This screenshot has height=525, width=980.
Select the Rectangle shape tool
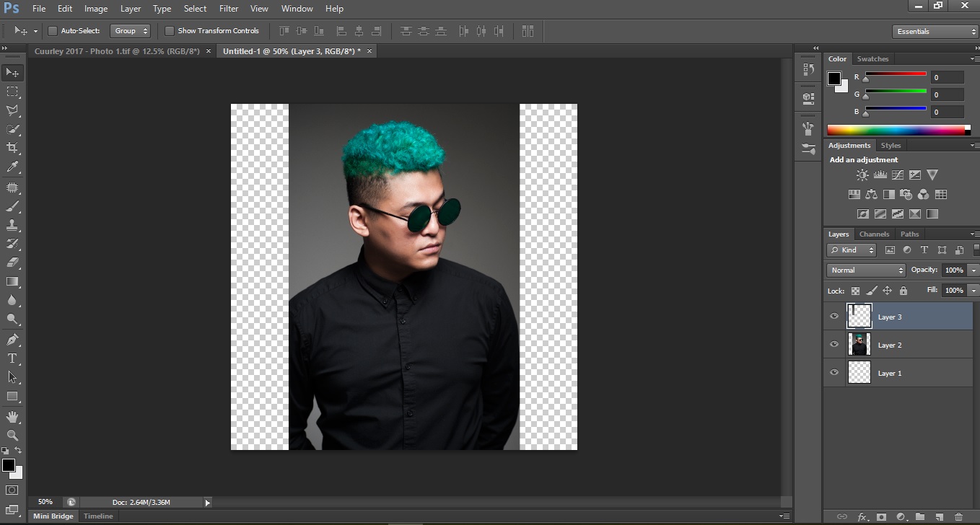tap(12, 396)
